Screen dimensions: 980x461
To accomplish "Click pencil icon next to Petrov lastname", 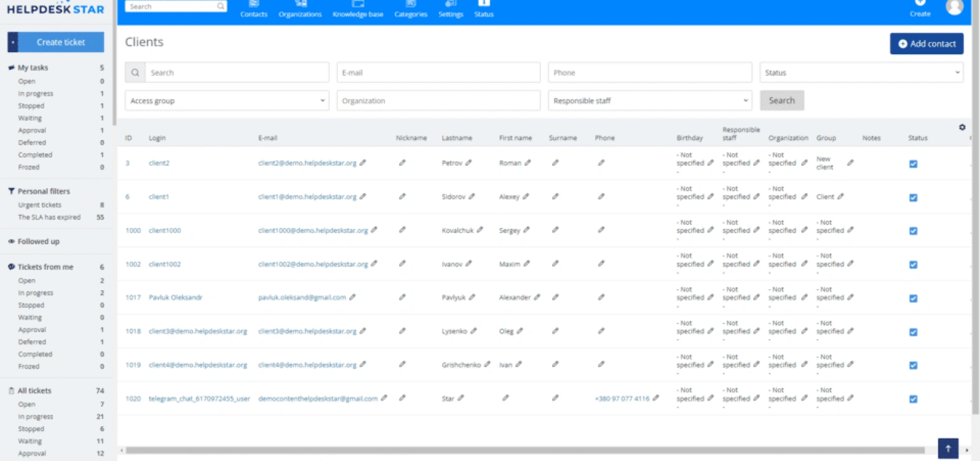I will (x=468, y=163).
